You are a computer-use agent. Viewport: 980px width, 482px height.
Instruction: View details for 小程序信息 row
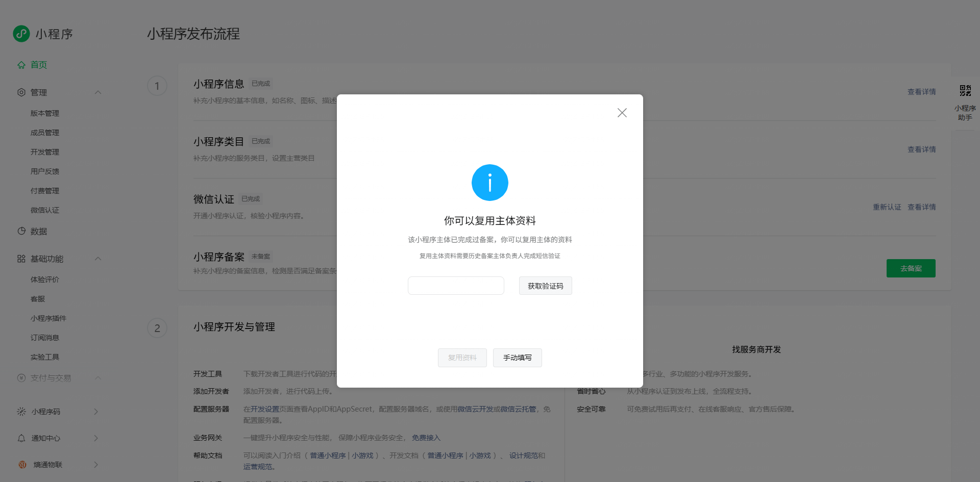(x=922, y=92)
